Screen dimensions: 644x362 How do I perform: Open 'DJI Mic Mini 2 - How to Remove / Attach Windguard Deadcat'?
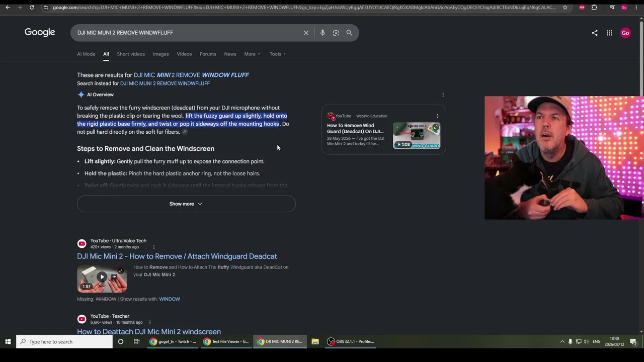177,256
